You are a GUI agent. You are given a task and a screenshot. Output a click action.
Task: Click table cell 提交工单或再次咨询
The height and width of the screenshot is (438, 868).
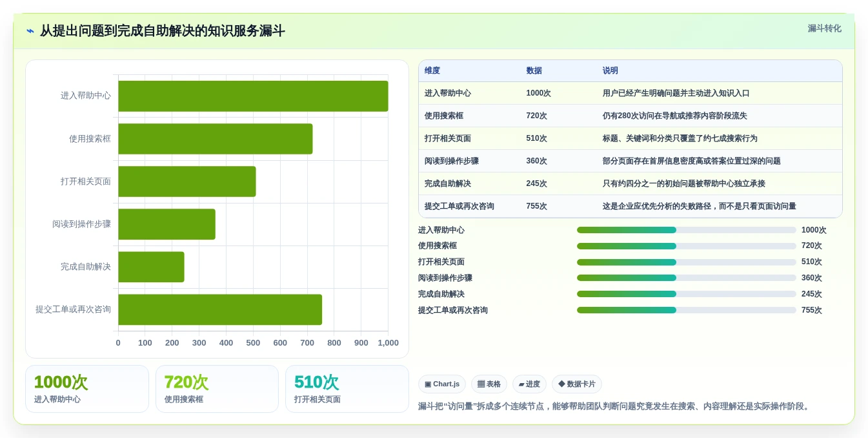coord(459,206)
